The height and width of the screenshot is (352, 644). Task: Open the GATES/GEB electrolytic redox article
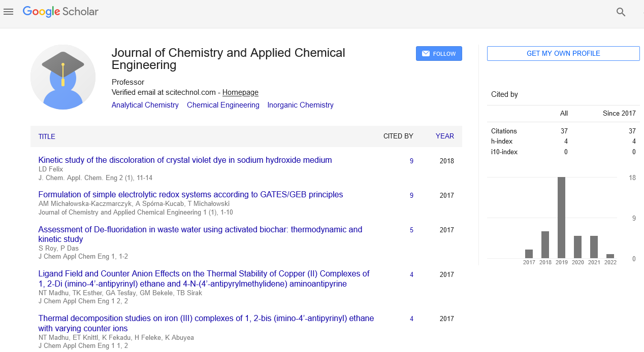point(190,195)
